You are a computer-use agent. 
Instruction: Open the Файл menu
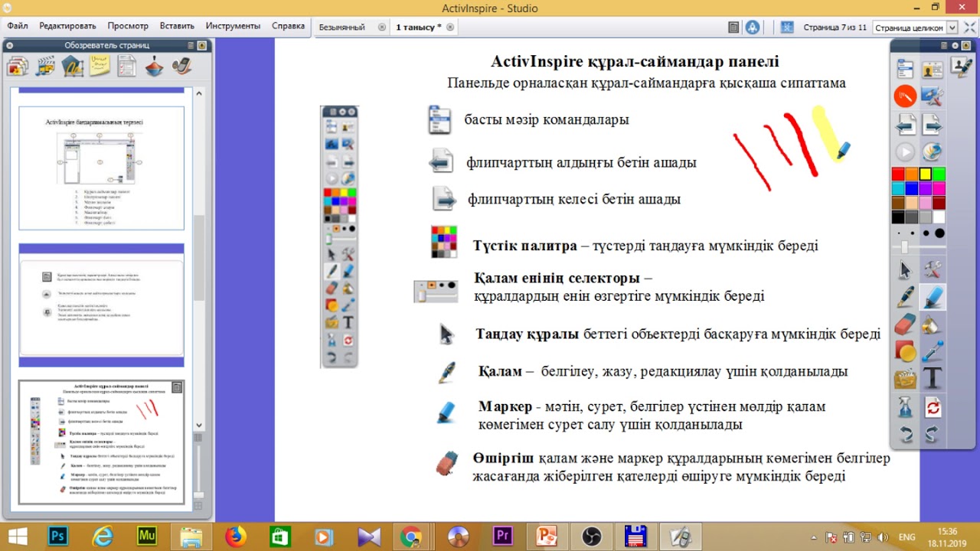point(18,26)
